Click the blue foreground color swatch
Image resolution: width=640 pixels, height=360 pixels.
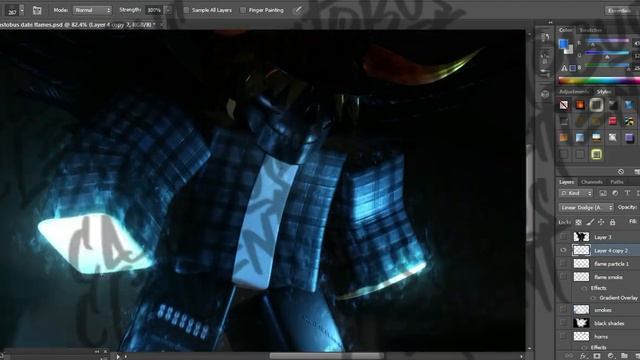564,44
